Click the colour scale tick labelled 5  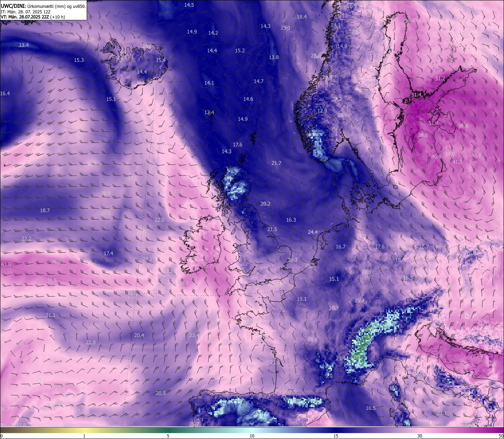click(x=168, y=436)
